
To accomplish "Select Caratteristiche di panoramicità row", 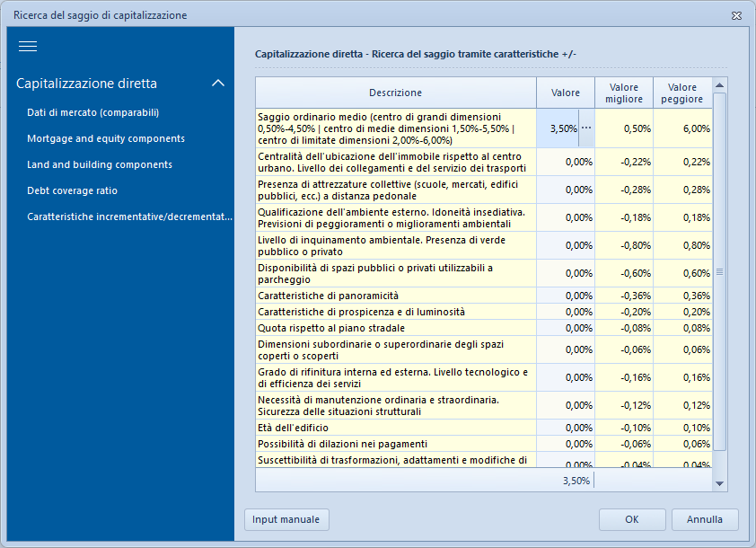I will pyautogui.click(x=396, y=296).
